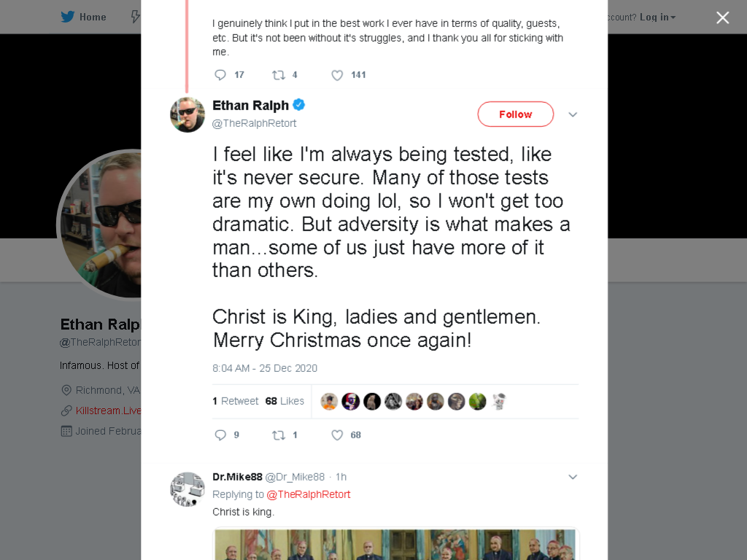Open the options chevron on Dr.Mike88's reply
The image size is (747, 560).
573,477
